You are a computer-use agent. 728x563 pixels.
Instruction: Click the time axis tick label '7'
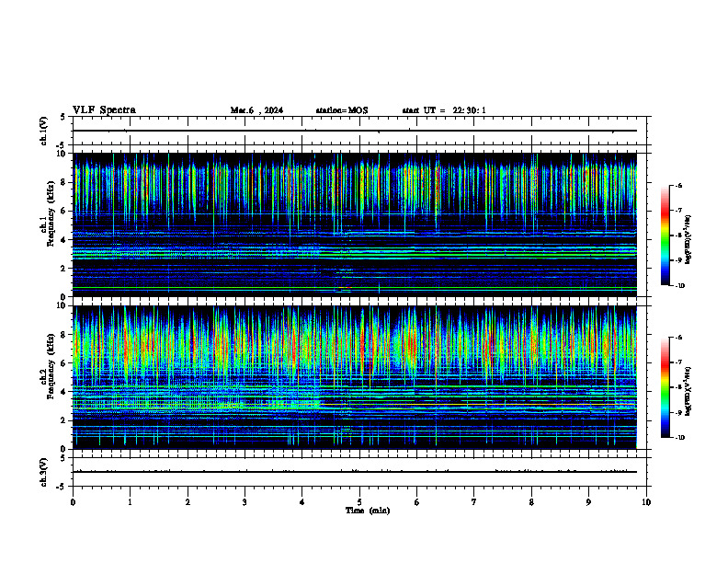pos(474,502)
